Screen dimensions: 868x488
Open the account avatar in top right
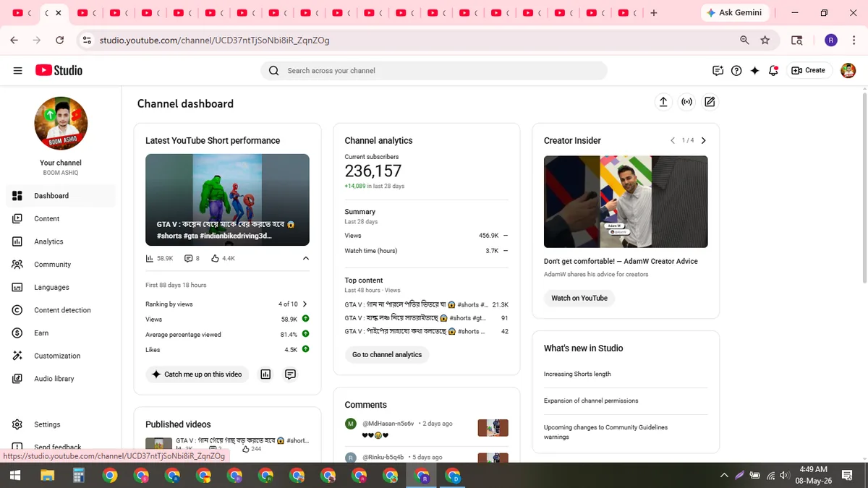click(848, 70)
